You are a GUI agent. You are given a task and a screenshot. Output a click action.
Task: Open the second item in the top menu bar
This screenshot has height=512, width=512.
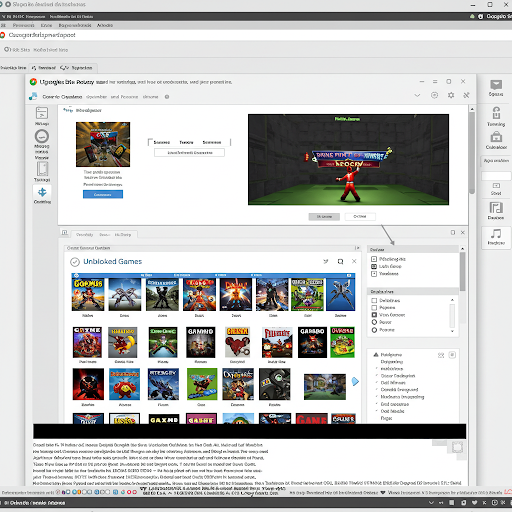tap(23, 25)
